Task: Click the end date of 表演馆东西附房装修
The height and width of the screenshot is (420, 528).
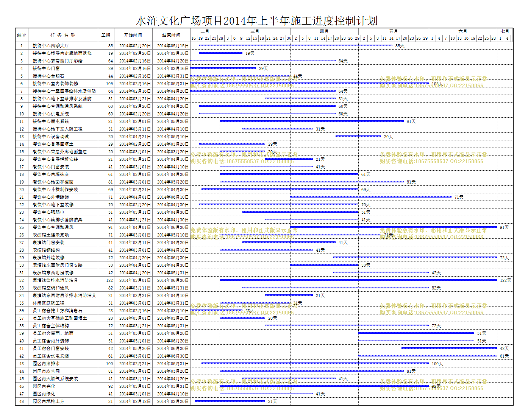Action: (173, 273)
